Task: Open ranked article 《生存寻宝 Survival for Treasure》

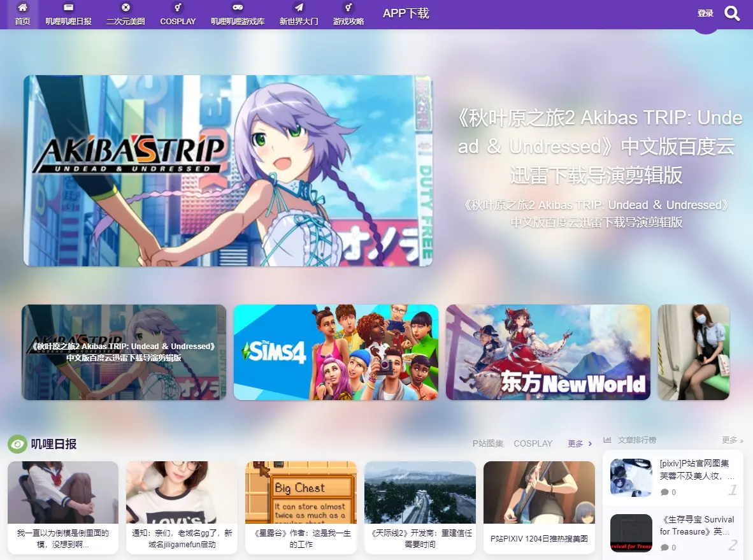Action: pos(698,526)
